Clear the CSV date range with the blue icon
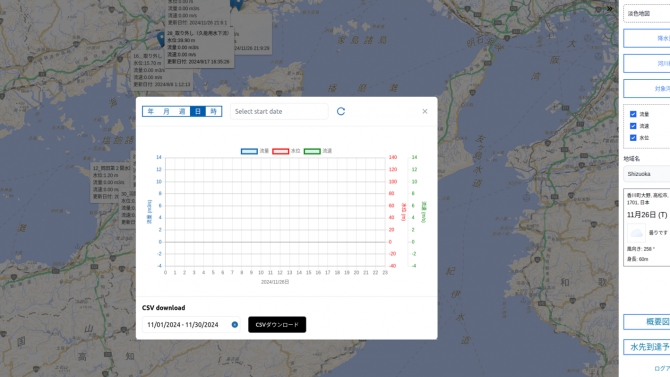 tap(235, 325)
